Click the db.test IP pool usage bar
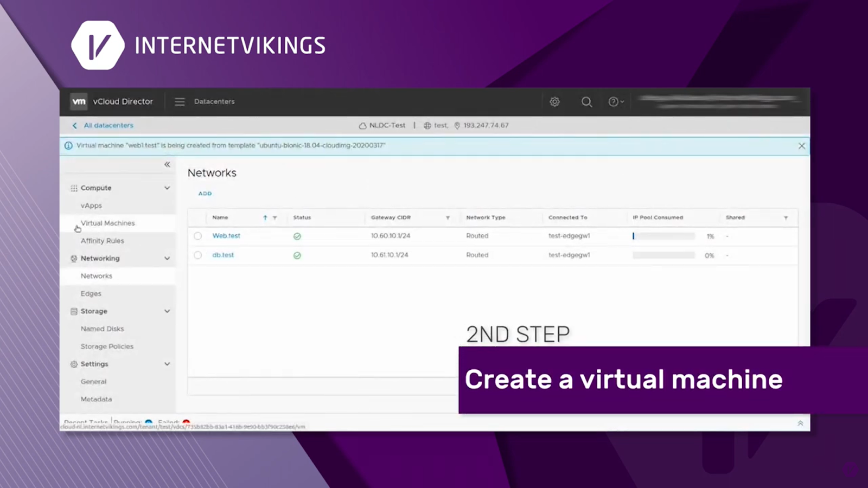 (x=663, y=255)
